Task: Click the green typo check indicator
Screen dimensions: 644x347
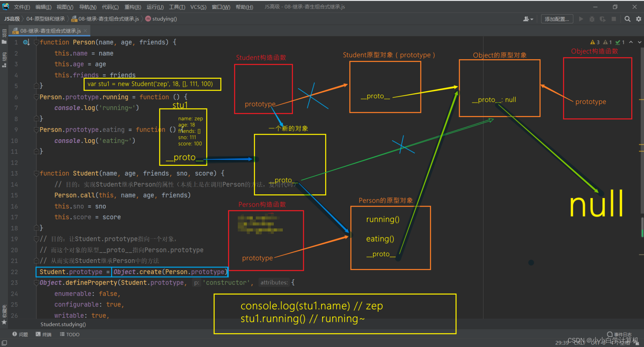Action: coord(620,42)
